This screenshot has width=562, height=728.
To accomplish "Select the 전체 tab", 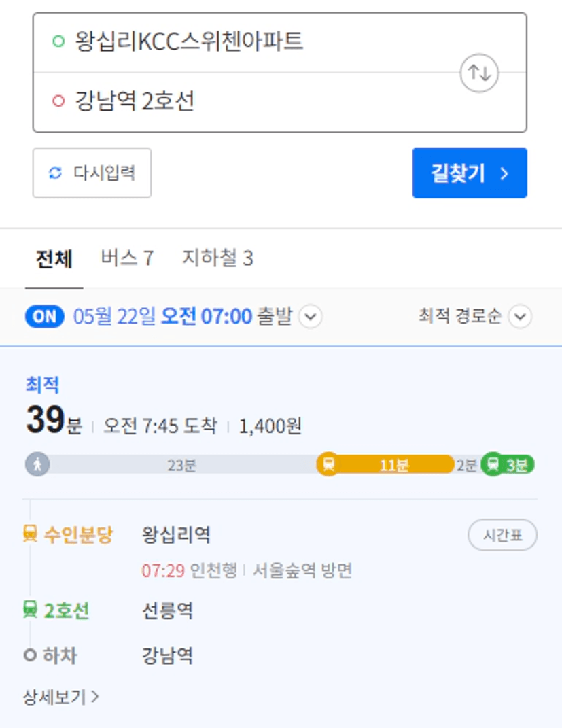I will 54,258.
